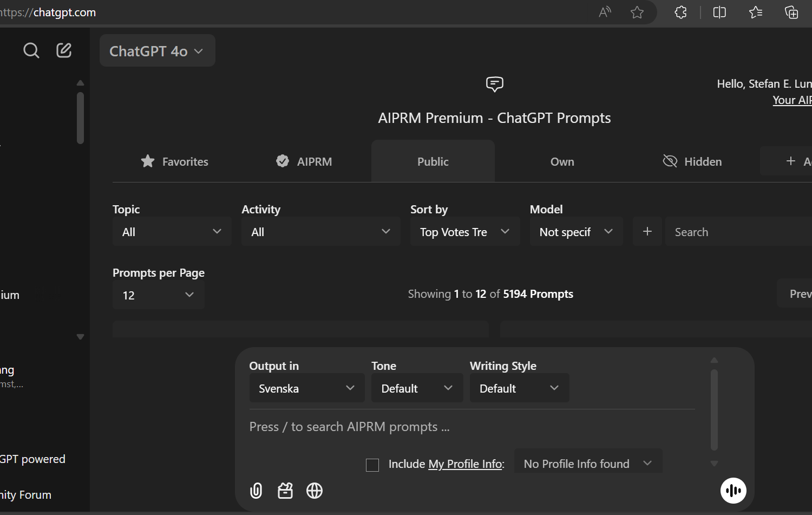Click the composer vertical scrollbar thumb
The image size is (812, 515).
(x=714, y=410)
